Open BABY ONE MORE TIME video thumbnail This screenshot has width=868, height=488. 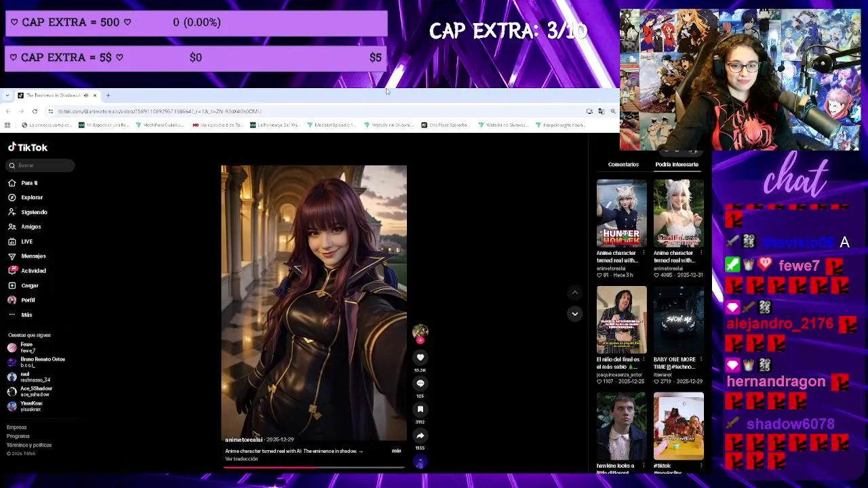(x=678, y=320)
